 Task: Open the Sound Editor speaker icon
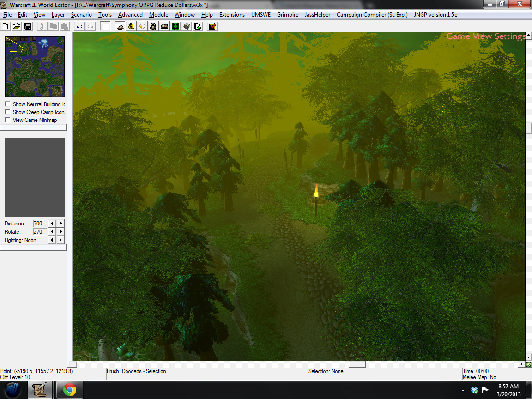coord(142,26)
